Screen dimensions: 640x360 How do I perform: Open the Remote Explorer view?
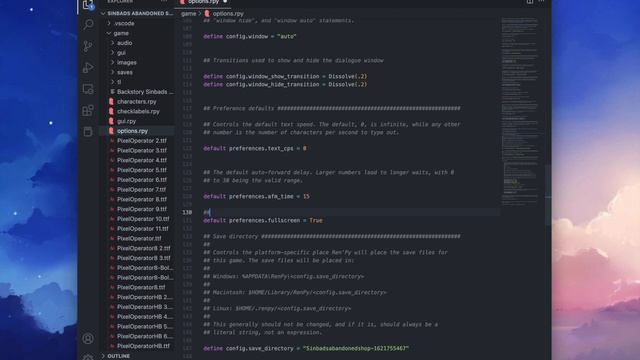88,89
